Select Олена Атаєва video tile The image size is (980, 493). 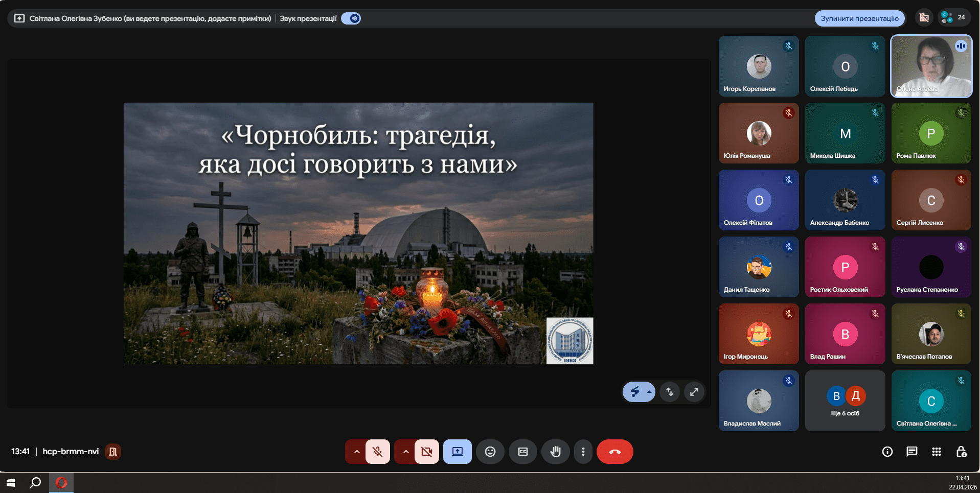point(931,66)
